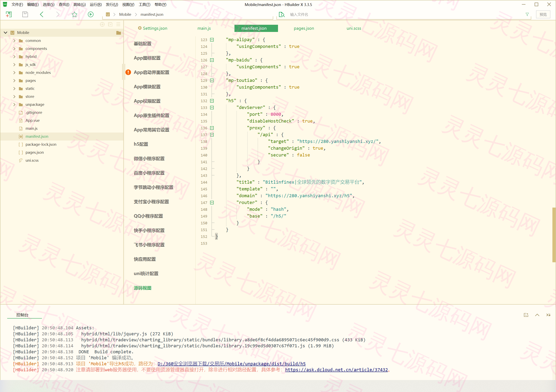Fold the "proxy" block at line 136
This screenshot has width=556, height=392.
(212, 128)
